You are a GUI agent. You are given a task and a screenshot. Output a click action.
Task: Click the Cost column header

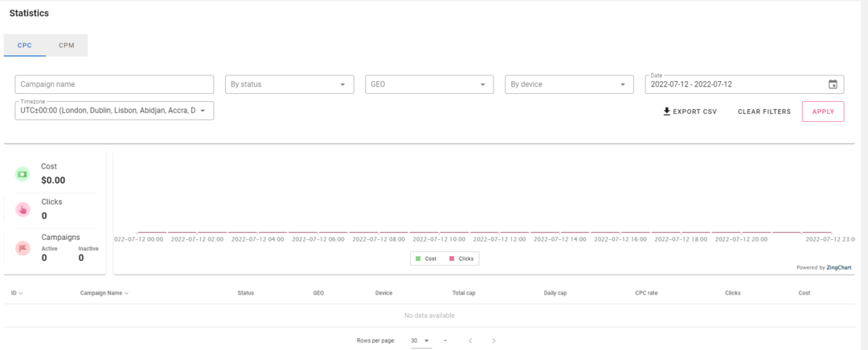(x=805, y=293)
